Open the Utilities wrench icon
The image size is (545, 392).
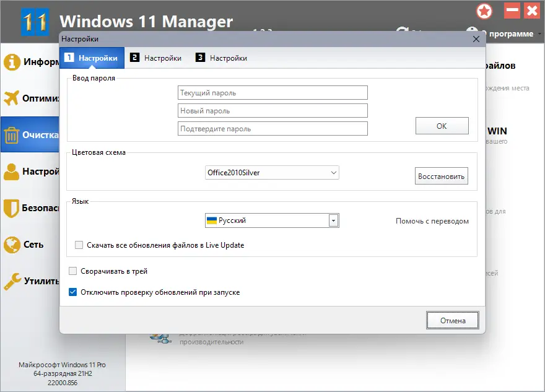click(12, 281)
